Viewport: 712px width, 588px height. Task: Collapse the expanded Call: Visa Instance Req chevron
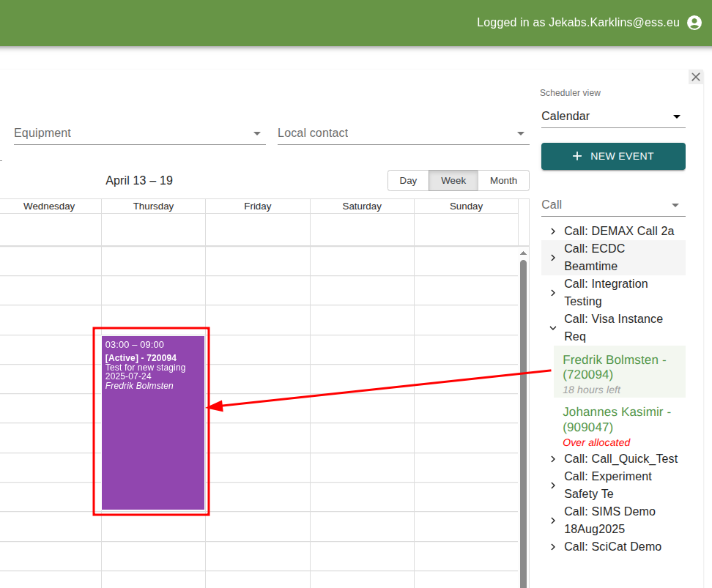click(x=552, y=327)
